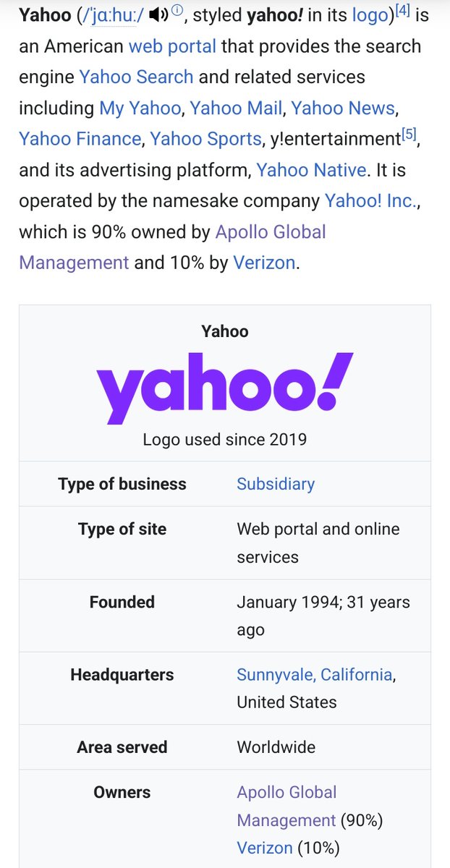Open Apollo Global Management in the Owners row
Screen dimensions: 450x868
pyautogui.click(x=286, y=793)
